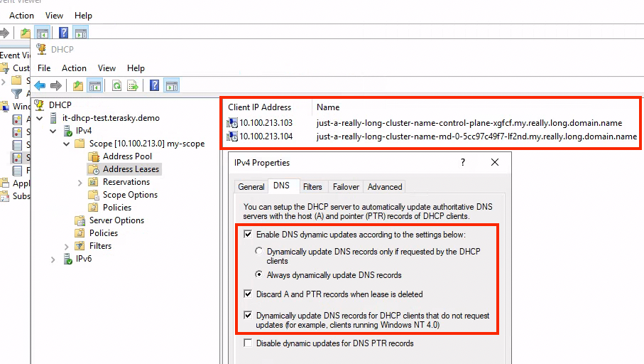644x364 pixels.
Task: Click the Up One Level folder icon
Action: pyautogui.click(x=78, y=85)
